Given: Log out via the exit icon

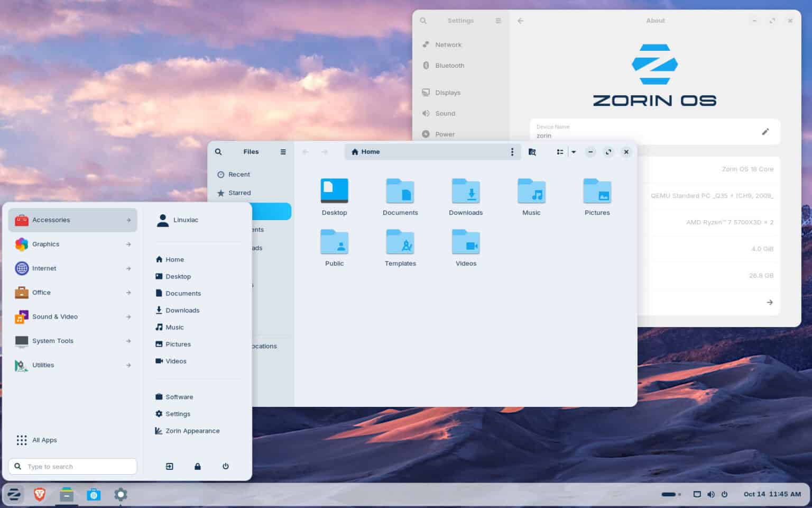Looking at the screenshot, I should pyautogui.click(x=169, y=466).
